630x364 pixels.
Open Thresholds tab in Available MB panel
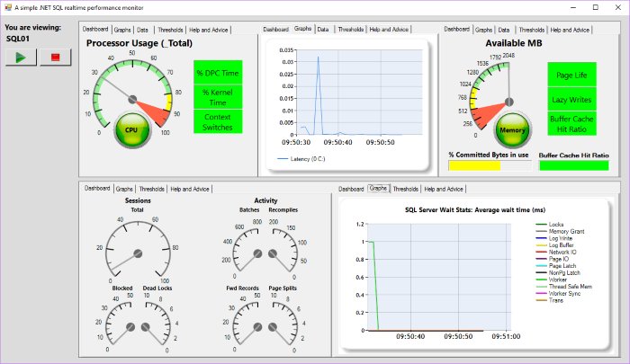[531, 30]
